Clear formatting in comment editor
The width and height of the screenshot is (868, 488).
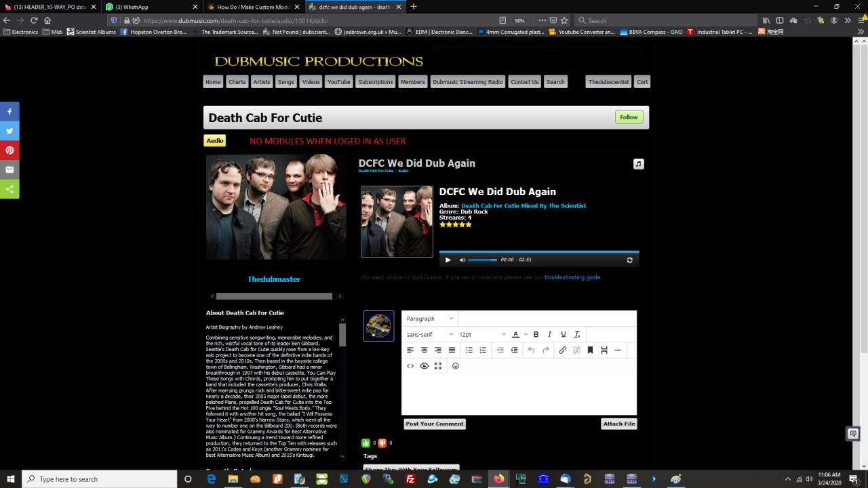pos(577,334)
